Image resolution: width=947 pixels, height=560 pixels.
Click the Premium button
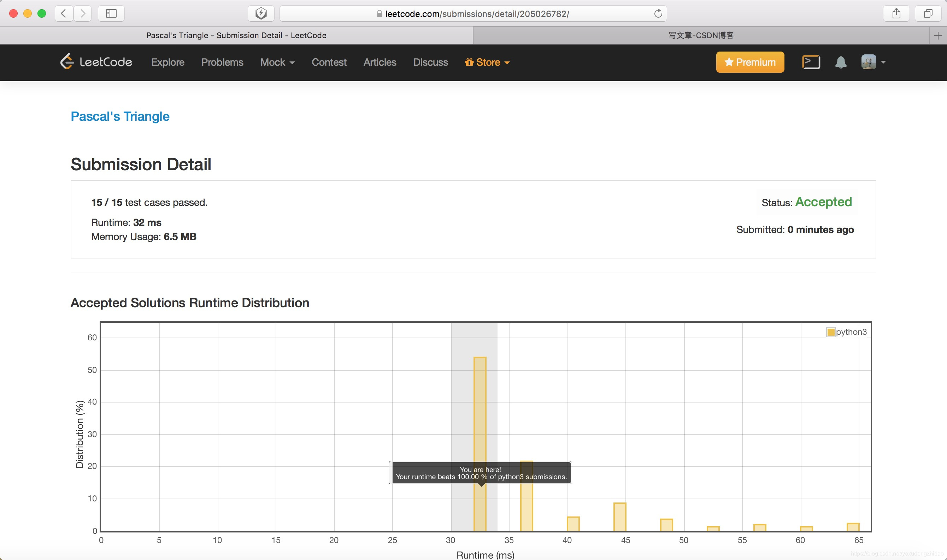coord(750,62)
